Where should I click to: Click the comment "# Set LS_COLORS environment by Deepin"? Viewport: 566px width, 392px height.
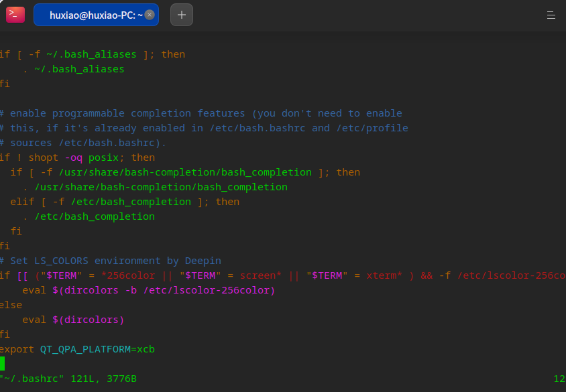point(111,261)
